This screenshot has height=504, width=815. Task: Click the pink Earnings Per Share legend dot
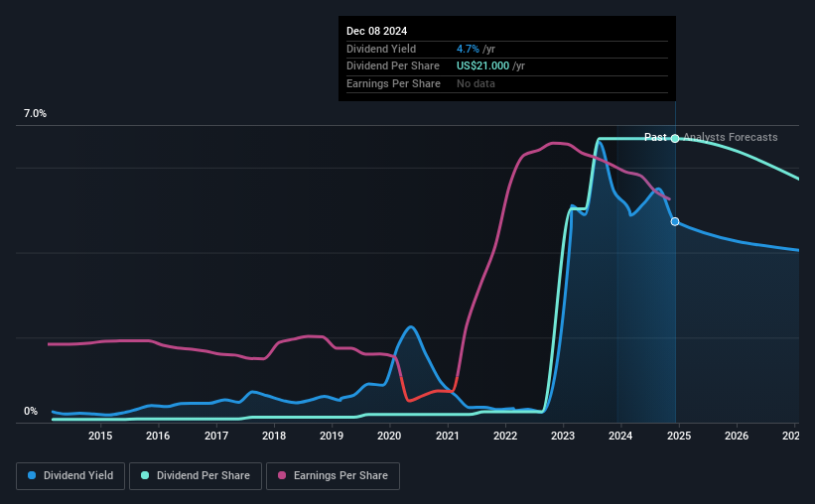coord(282,475)
